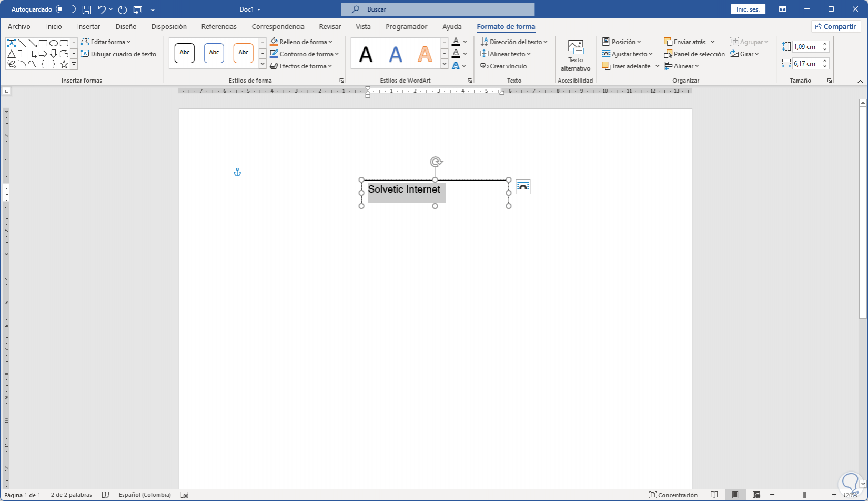Apply the blue WordArt style
868x501 pixels.
pyautogui.click(x=396, y=54)
